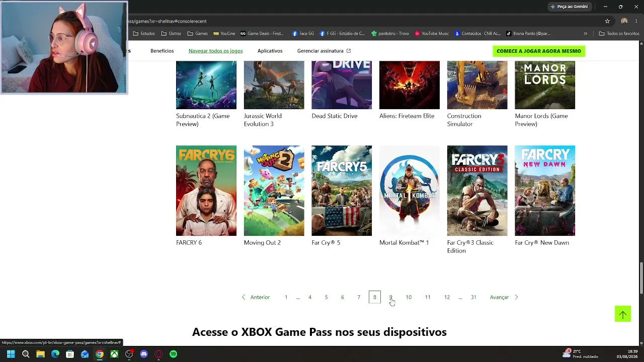Open Dead Static Drive game cover

[x=342, y=85]
